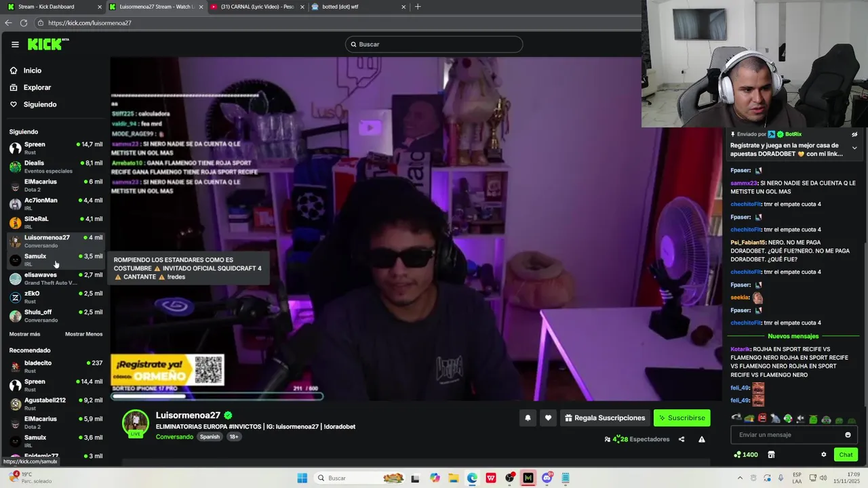Image resolution: width=868 pixels, height=488 pixels.
Task: Open File Explorer from taskbar
Action: click(453, 478)
